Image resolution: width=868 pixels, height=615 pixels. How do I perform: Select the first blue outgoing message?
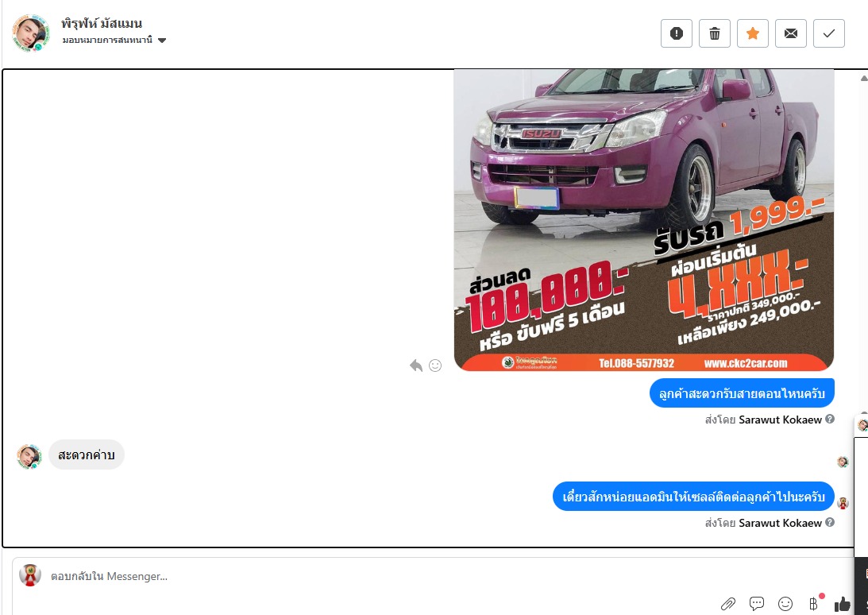tap(742, 393)
